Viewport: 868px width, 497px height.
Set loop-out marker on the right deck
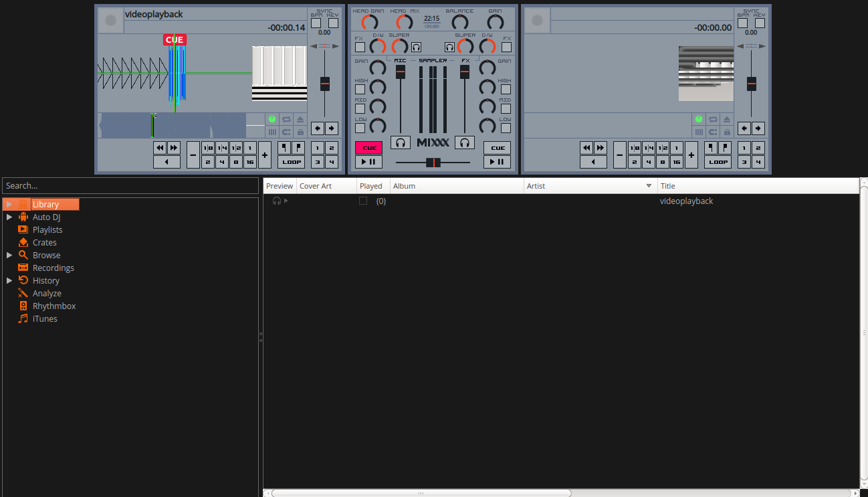724,148
